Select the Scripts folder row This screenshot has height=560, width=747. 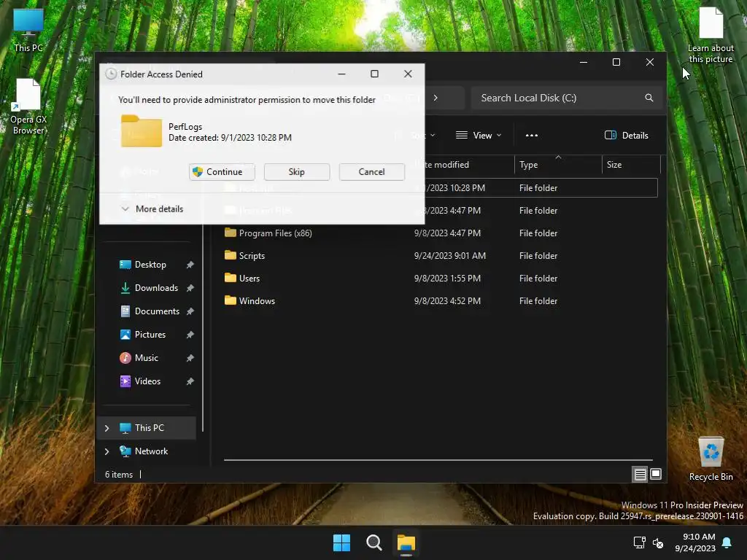pos(441,256)
